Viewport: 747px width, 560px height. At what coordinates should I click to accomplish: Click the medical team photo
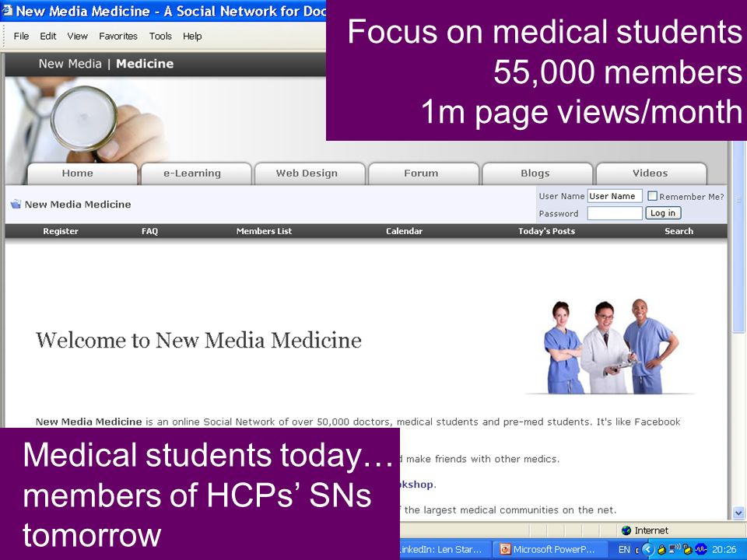(611, 347)
